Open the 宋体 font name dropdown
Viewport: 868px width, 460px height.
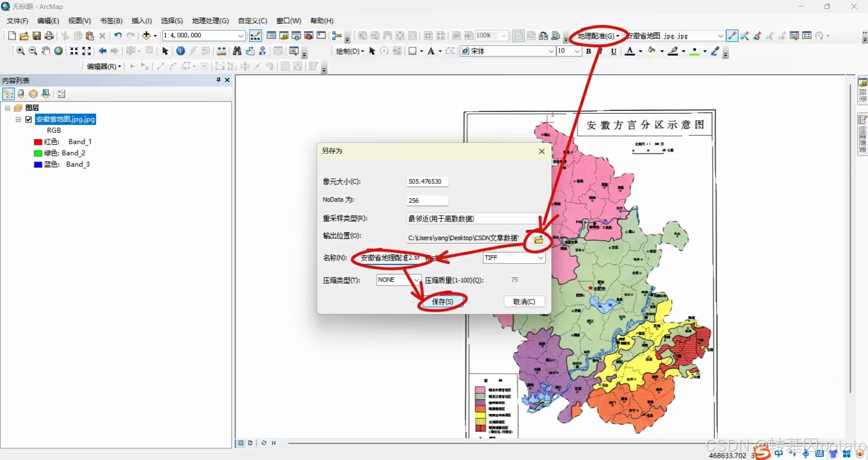click(551, 51)
